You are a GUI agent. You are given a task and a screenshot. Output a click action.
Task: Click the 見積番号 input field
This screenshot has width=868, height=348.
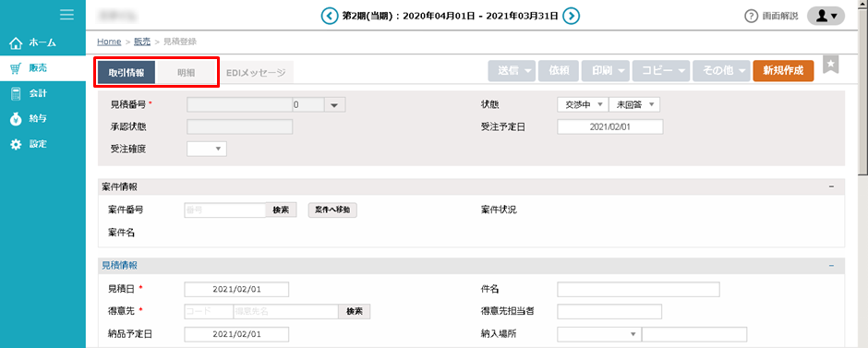click(240, 104)
